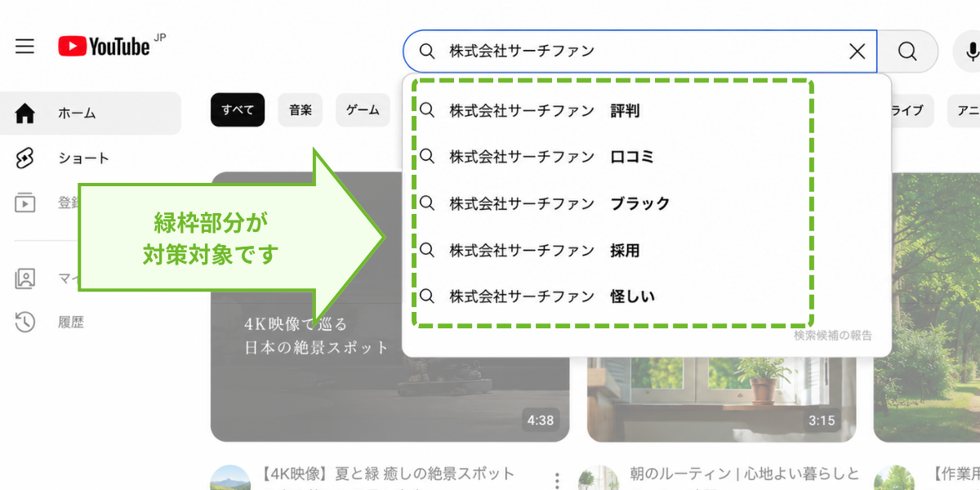980x490 pixels.
Task: Select the ライブ filter chip
Action: tap(911, 110)
